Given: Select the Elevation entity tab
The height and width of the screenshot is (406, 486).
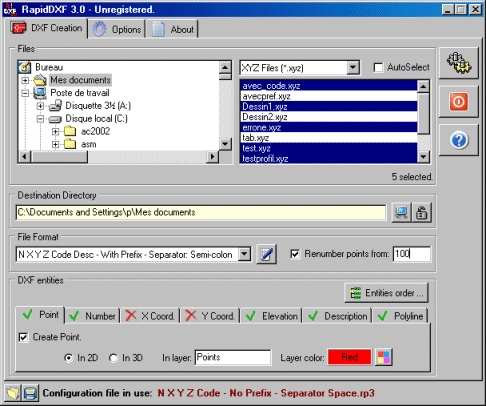Looking at the screenshot, I should (x=271, y=316).
